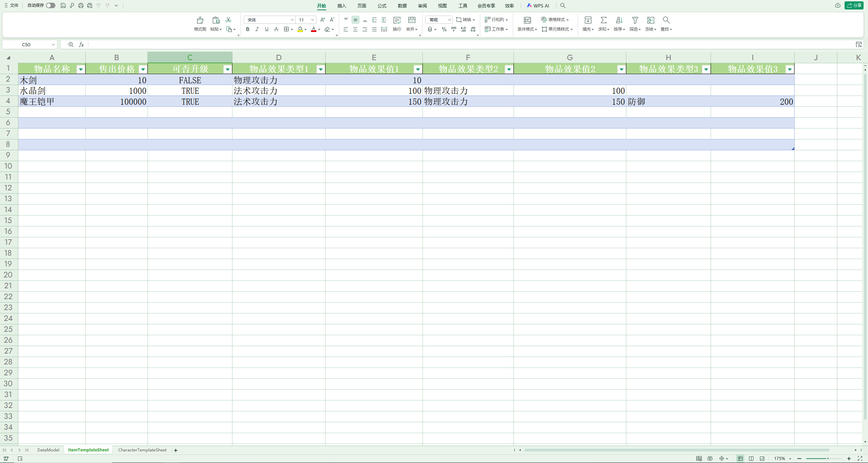This screenshot has height=463, width=868.
Task: Switch to the 插入 ribbon tab
Action: 342,5
